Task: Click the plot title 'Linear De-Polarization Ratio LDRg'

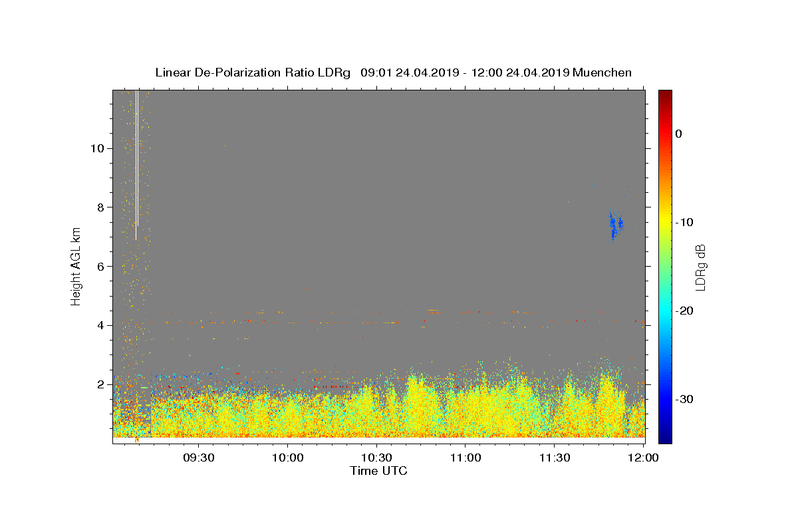Action: click(x=253, y=72)
